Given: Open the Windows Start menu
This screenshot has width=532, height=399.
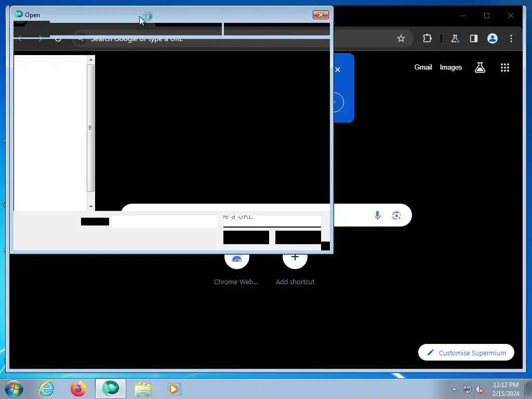Looking at the screenshot, I should (x=14, y=389).
